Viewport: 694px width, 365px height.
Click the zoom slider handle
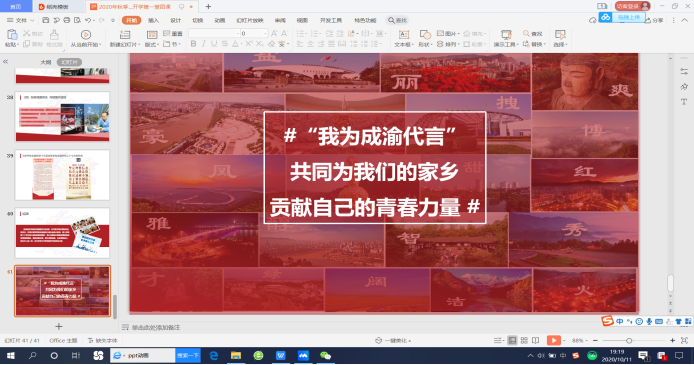click(629, 341)
